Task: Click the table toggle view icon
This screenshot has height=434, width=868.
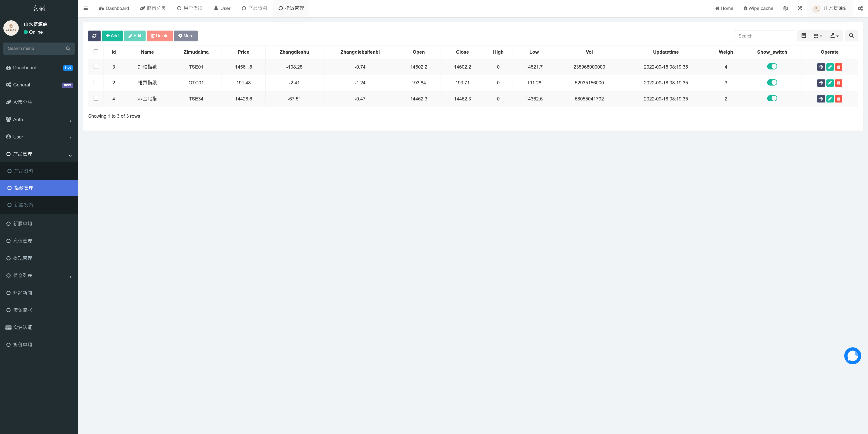Action: [x=804, y=36]
